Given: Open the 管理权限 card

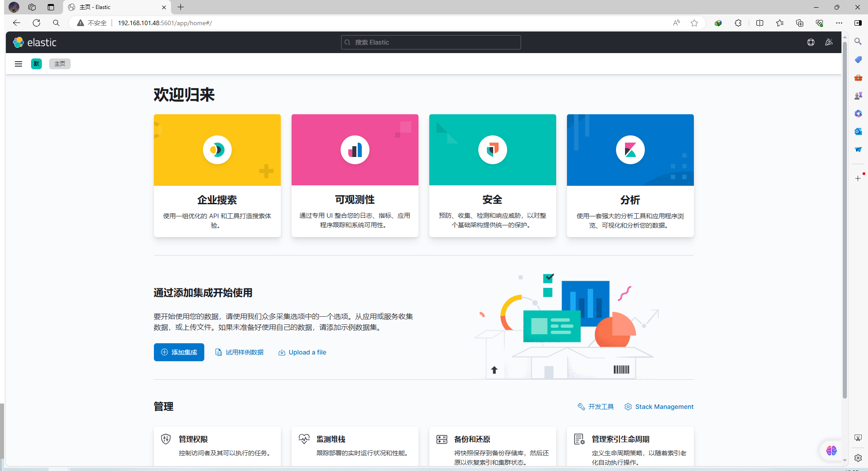Looking at the screenshot, I should point(217,446).
